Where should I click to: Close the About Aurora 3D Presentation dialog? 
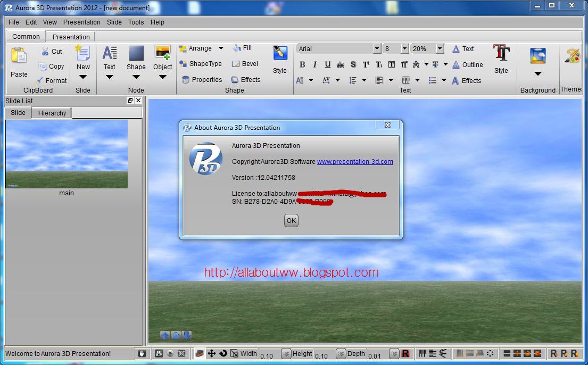point(388,125)
